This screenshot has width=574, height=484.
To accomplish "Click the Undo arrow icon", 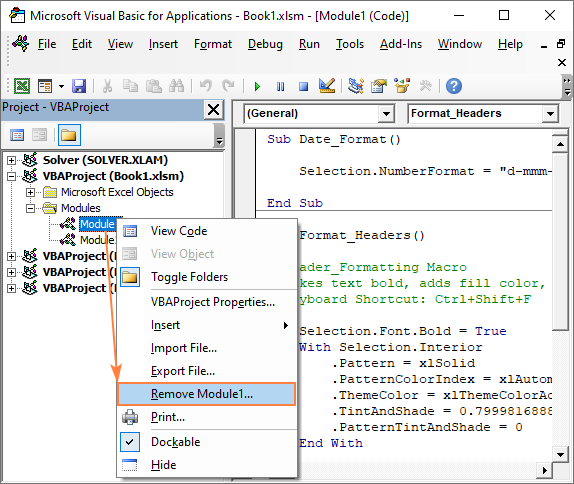I will [x=206, y=86].
